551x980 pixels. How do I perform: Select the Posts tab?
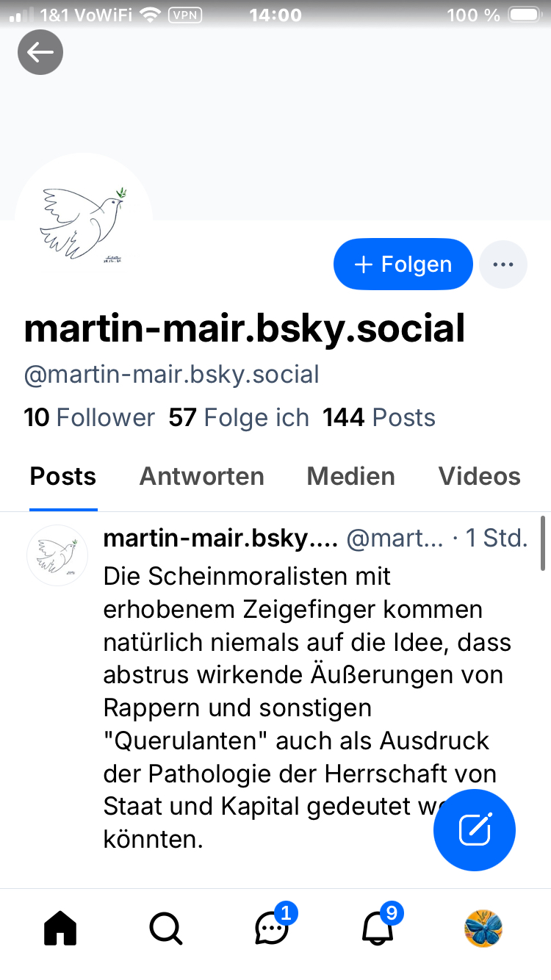pyautogui.click(x=63, y=476)
